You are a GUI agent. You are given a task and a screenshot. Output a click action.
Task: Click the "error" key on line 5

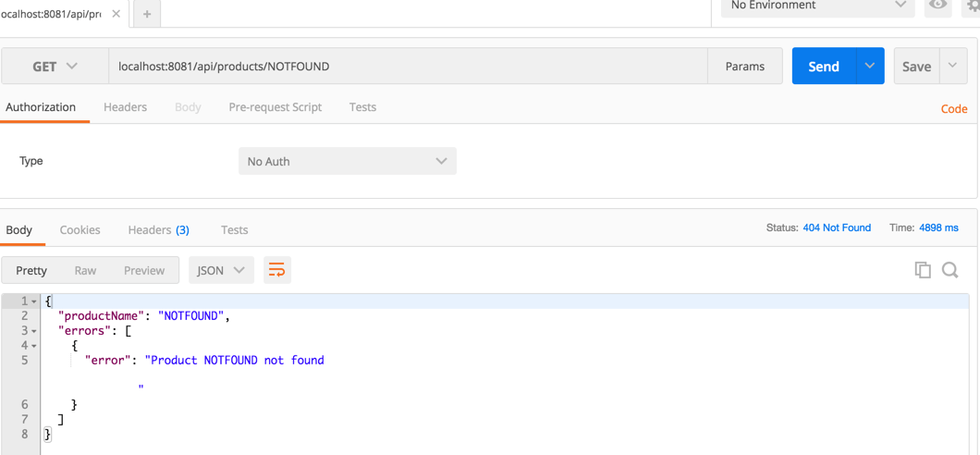tap(108, 360)
